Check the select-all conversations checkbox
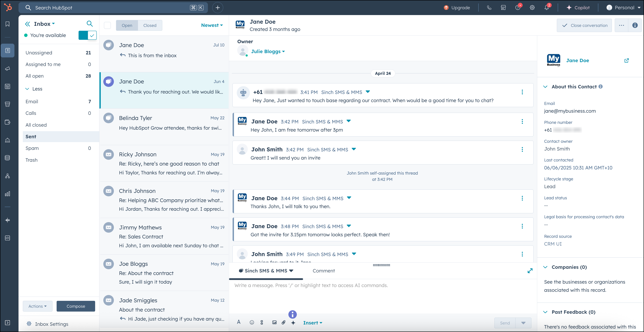Viewport: 644px width, 332px height. click(x=107, y=25)
